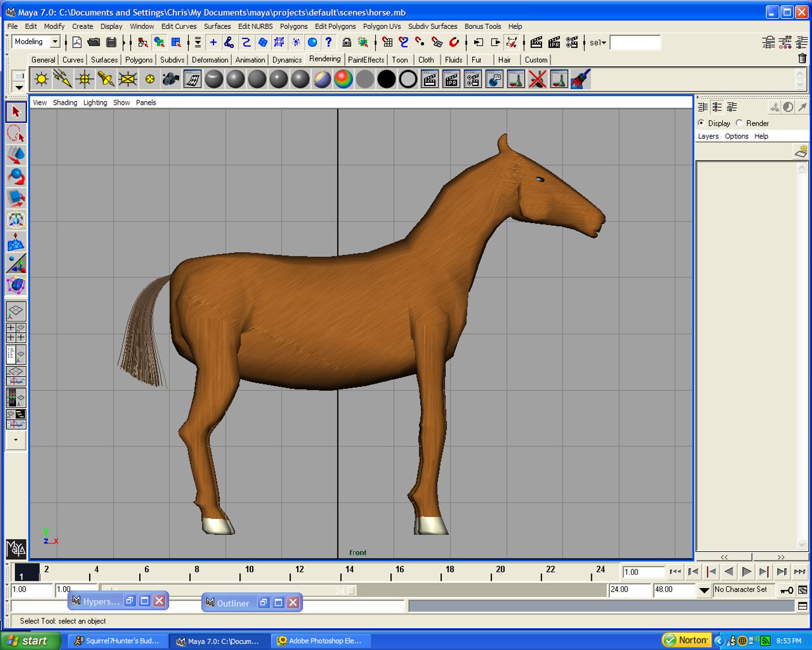The width and height of the screenshot is (812, 650).
Task: Switch to Adobe Photoshop Elements in taskbar
Action: [x=321, y=641]
